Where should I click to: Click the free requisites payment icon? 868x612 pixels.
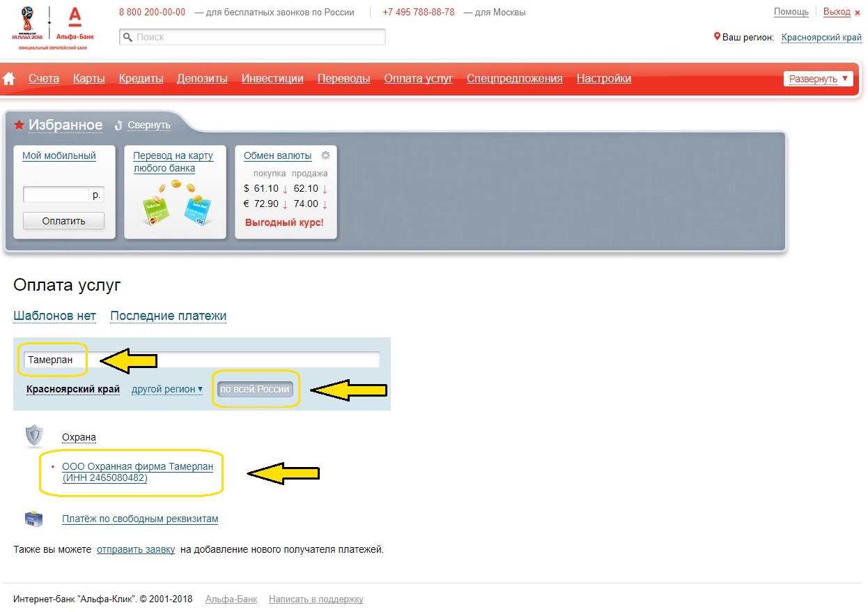click(x=33, y=519)
